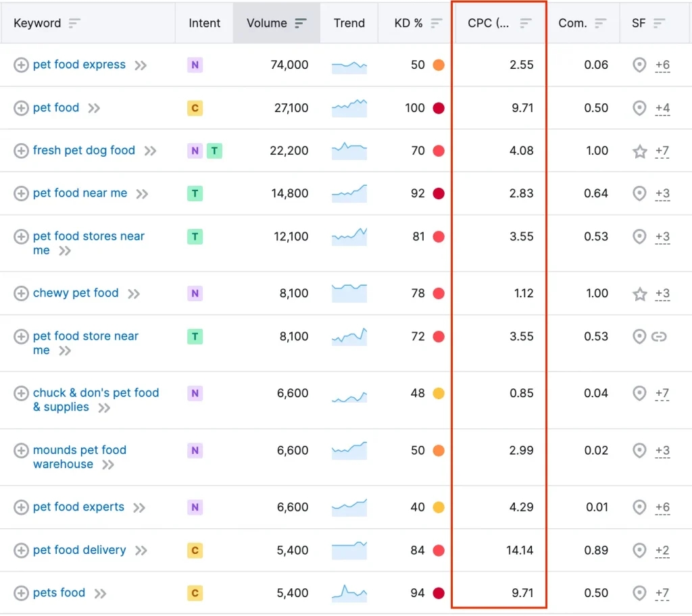Click trend sparkline in 'pets food' row

point(349,593)
